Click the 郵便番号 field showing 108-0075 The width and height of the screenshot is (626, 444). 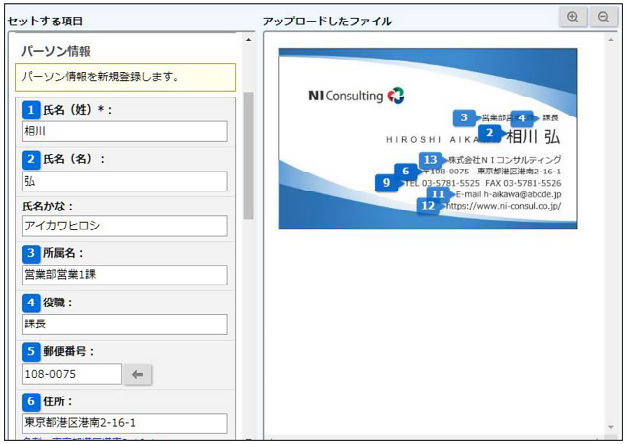pyautogui.click(x=71, y=374)
